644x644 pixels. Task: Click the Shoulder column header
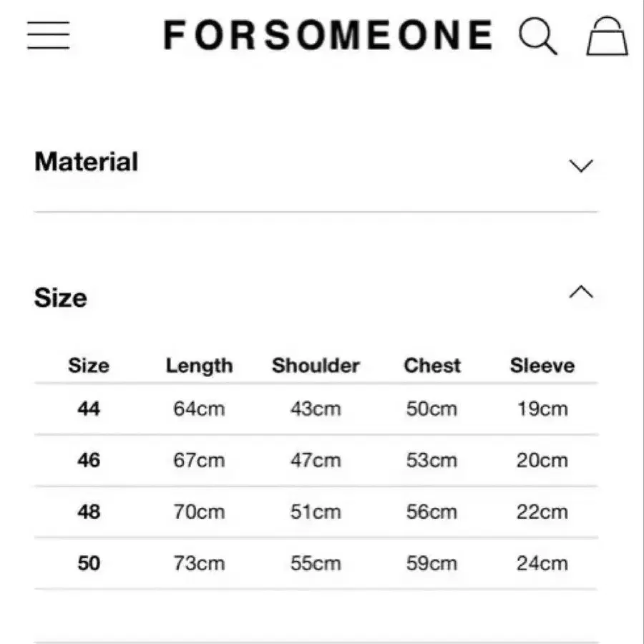[x=316, y=366]
